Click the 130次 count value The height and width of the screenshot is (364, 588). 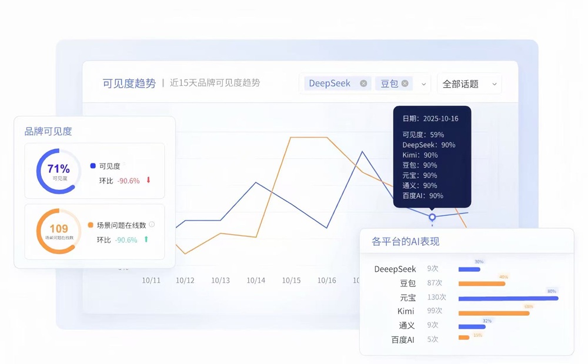tap(436, 297)
